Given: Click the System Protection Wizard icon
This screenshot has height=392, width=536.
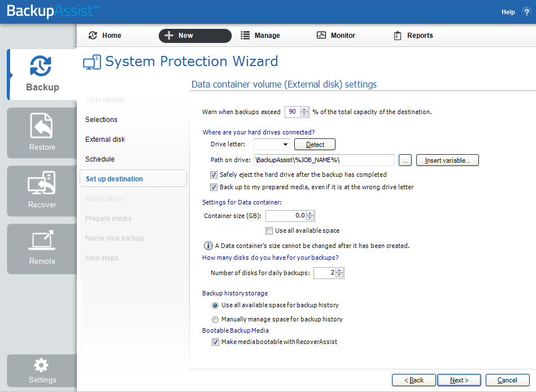Looking at the screenshot, I should [x=92, y=62].
